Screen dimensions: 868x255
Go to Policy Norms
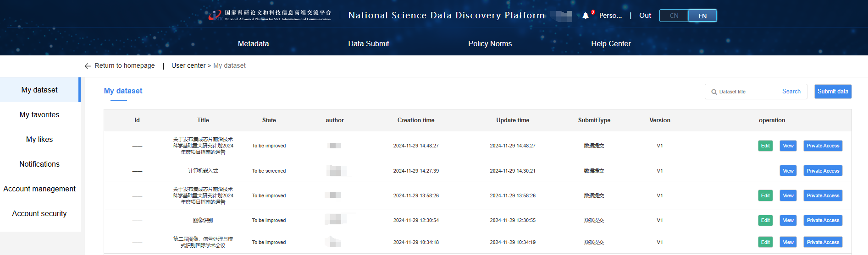click(490, 44)
